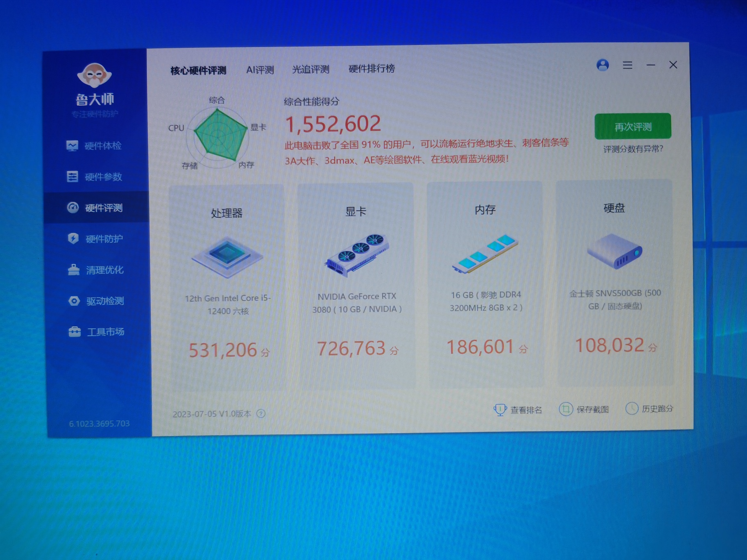Click the help question mark beside version text
This screenshot has width=747, height=560.
(261, 413)
